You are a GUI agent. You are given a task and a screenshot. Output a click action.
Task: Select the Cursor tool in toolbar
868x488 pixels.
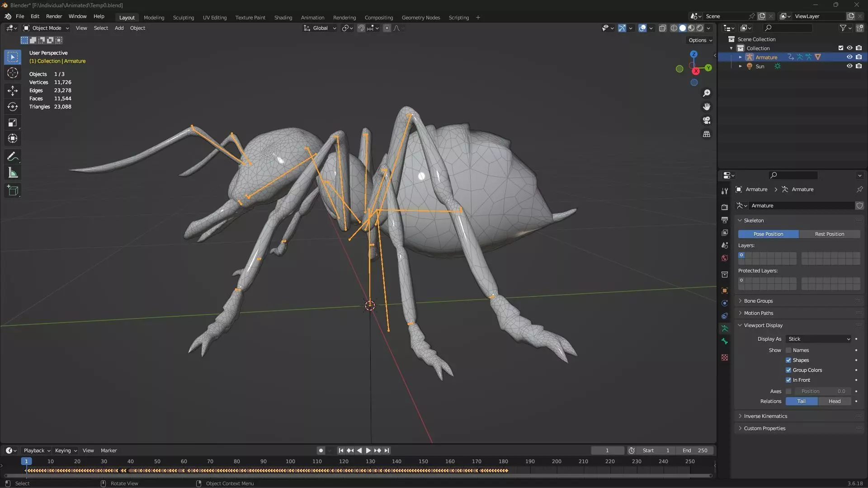(13, 73)
